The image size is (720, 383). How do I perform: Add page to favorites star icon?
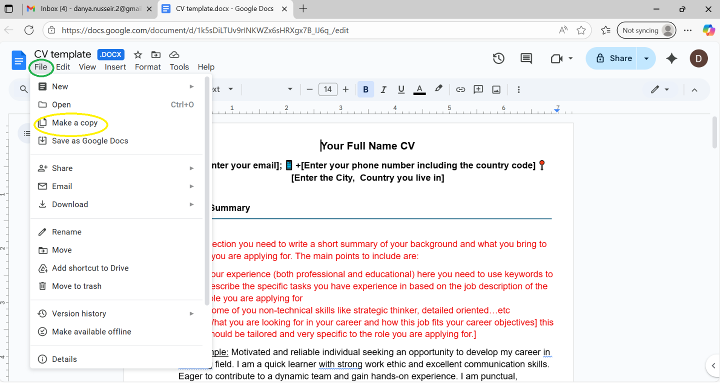581,30
